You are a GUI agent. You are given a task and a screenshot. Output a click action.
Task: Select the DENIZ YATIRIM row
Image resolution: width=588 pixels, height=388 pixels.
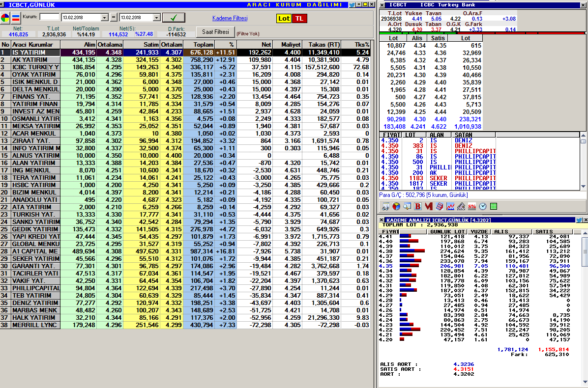[185, 303]
